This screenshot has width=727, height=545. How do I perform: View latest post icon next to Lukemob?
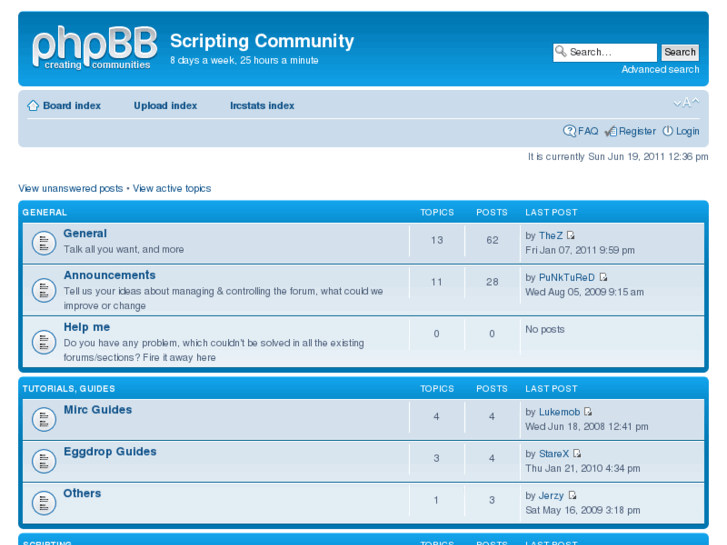point(588,412)
